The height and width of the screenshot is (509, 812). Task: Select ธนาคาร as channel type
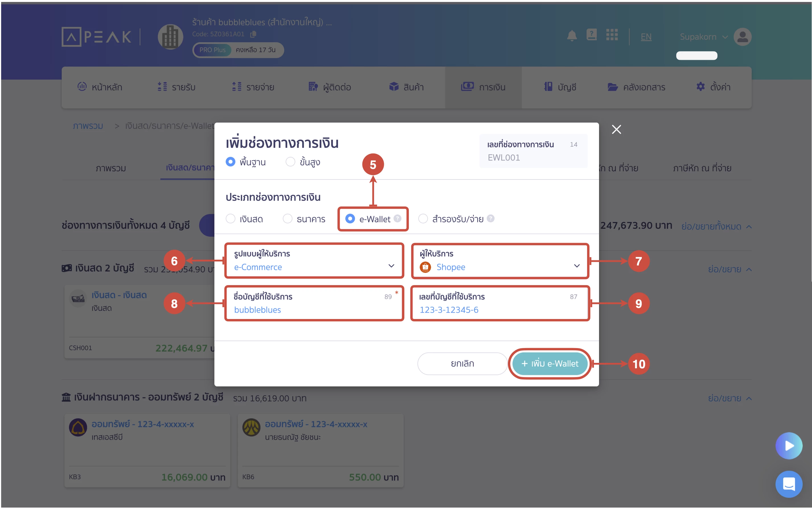(288, 218)
